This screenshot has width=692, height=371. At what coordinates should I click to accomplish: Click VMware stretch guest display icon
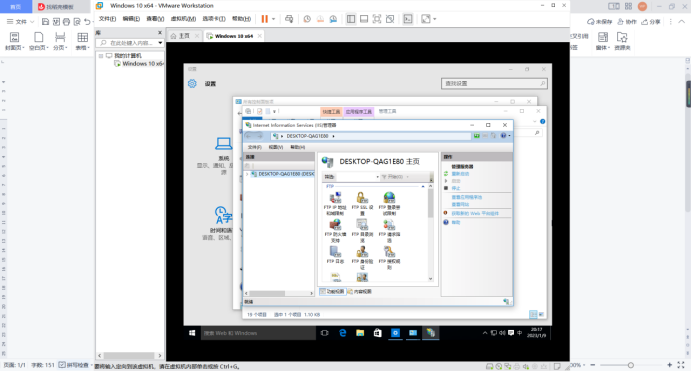(425, 19)
